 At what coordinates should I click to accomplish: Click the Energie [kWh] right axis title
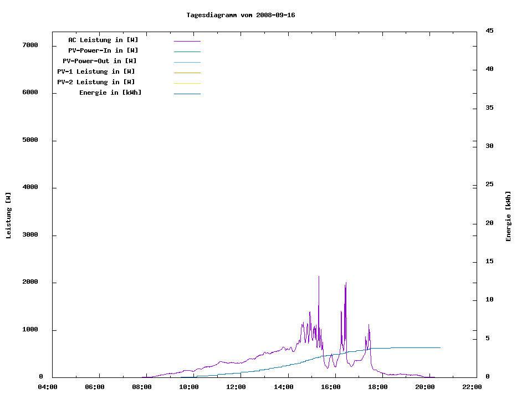click(x=509, y=216)
